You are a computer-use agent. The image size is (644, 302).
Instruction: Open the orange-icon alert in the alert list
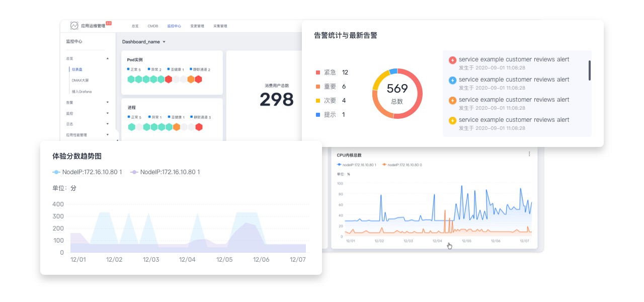pos(509,103)
